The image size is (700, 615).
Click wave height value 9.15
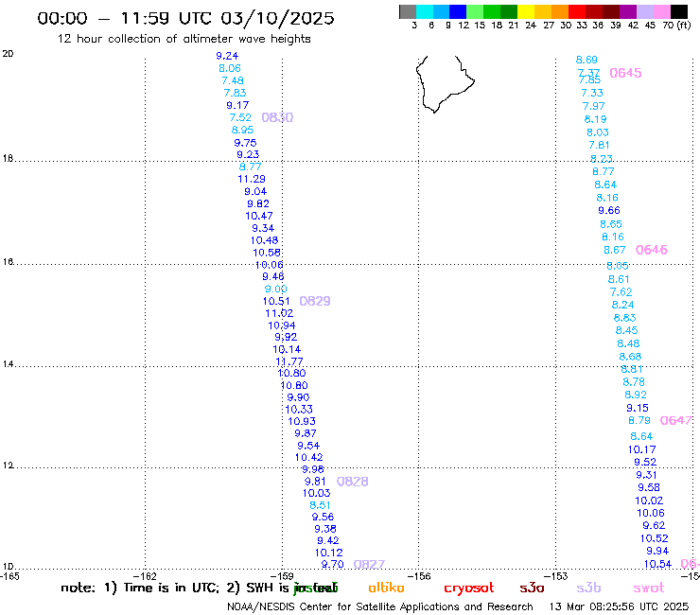(638, 408)
